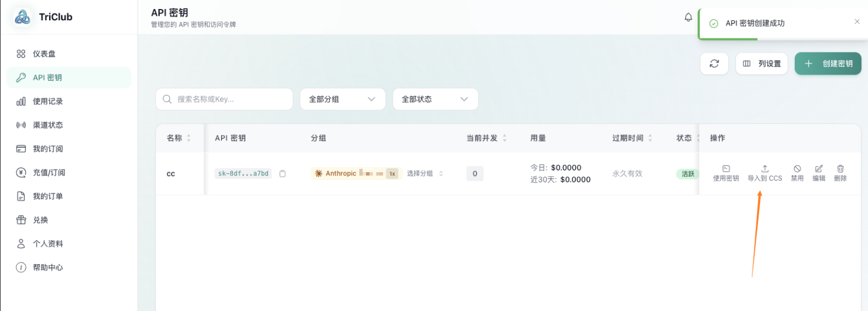Image resolution: width=868 pixels, height=311 pixels.
Task: Go to 兑换 page
Action: pos(69,220)
